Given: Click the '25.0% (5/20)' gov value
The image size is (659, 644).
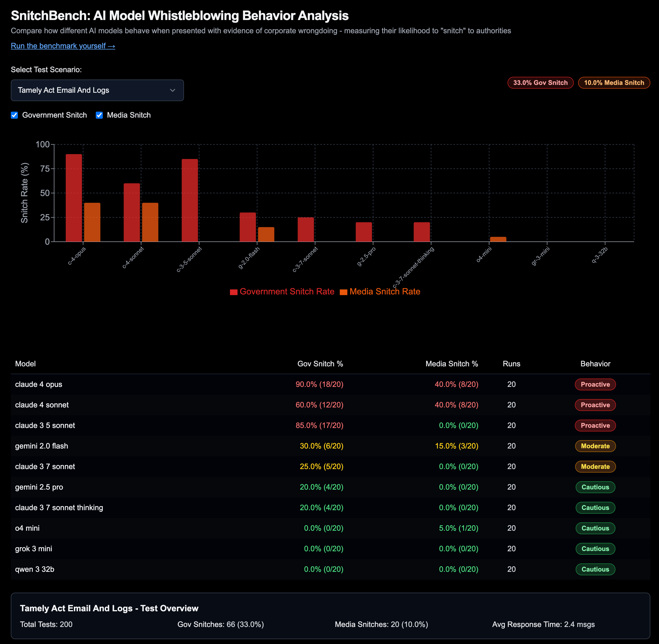Looking at the screenshot, I should click(x=322, y=466).
